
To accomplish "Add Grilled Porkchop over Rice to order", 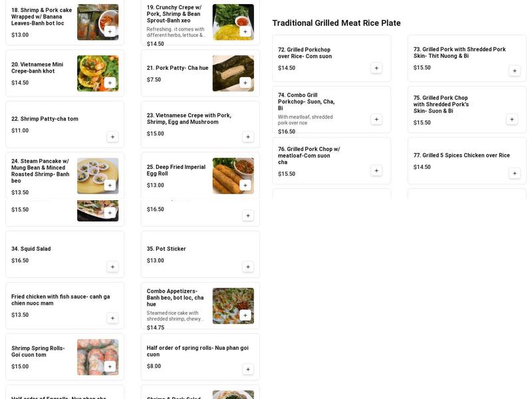I will click(377, 67).
